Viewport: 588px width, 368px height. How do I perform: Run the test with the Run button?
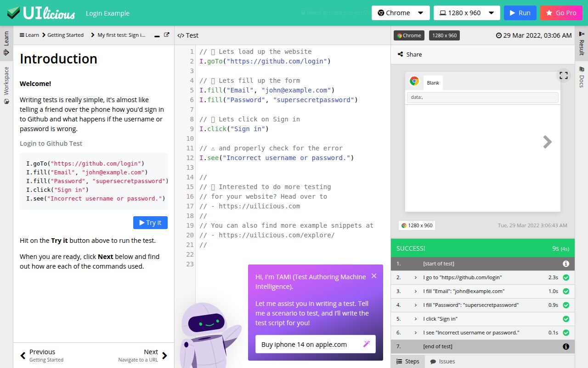pyautogui.click(x=520, y=13)
